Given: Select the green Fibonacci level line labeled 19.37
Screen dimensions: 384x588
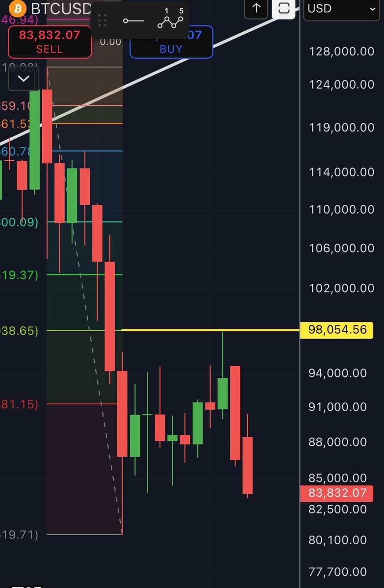Looking at the screenshot, I should (83, 274).
